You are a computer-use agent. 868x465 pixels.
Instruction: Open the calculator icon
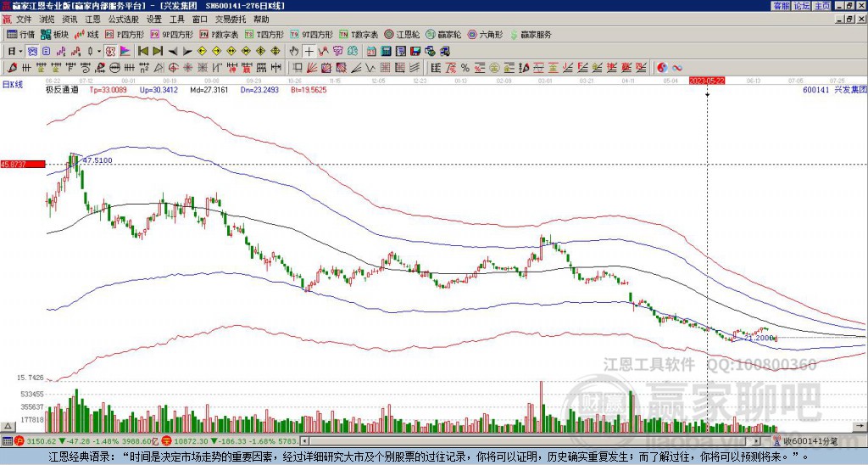point(387,52)
